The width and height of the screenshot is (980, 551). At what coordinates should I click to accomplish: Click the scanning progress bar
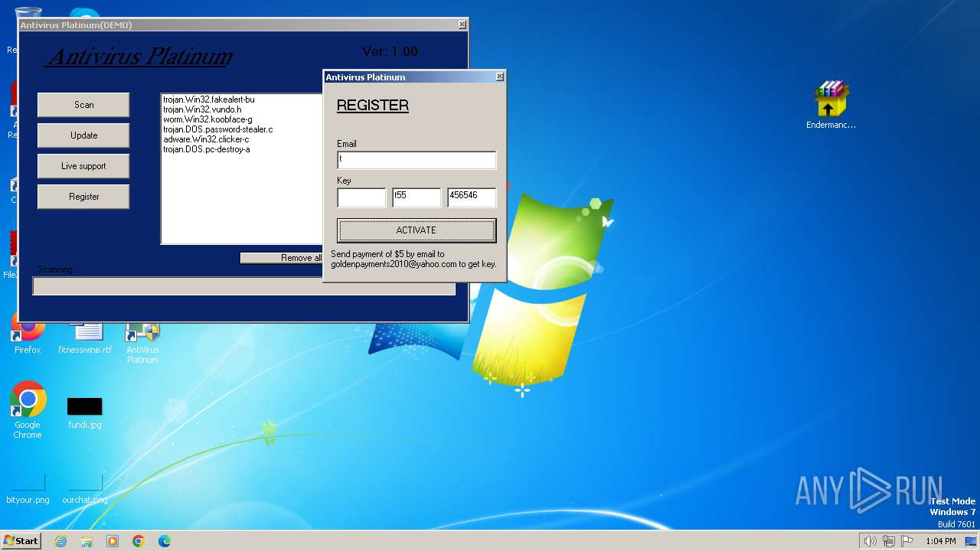pyautogui.click(x=244, y=286)
